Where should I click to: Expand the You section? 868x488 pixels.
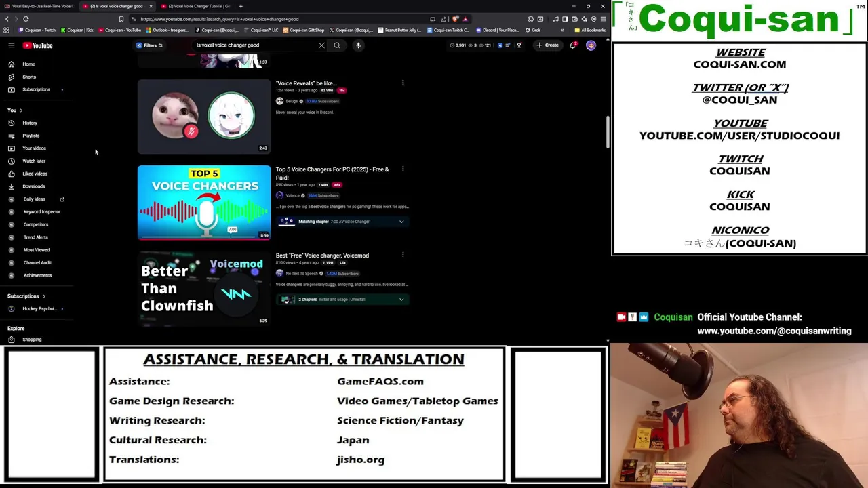click(15, 110)
